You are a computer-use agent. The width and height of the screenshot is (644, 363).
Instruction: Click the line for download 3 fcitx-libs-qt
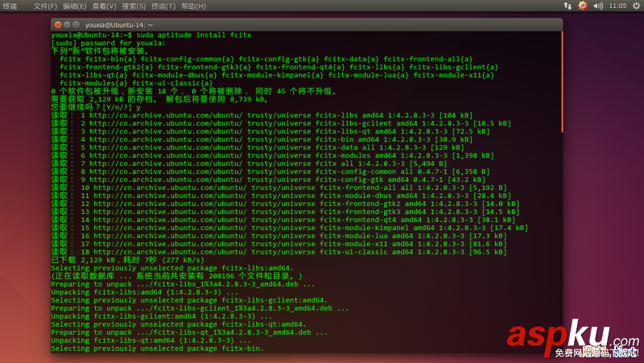pos(270,131)
